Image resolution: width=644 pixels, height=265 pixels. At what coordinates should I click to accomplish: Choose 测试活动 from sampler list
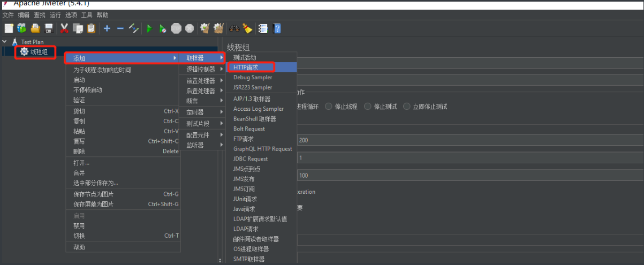[262, 57]
